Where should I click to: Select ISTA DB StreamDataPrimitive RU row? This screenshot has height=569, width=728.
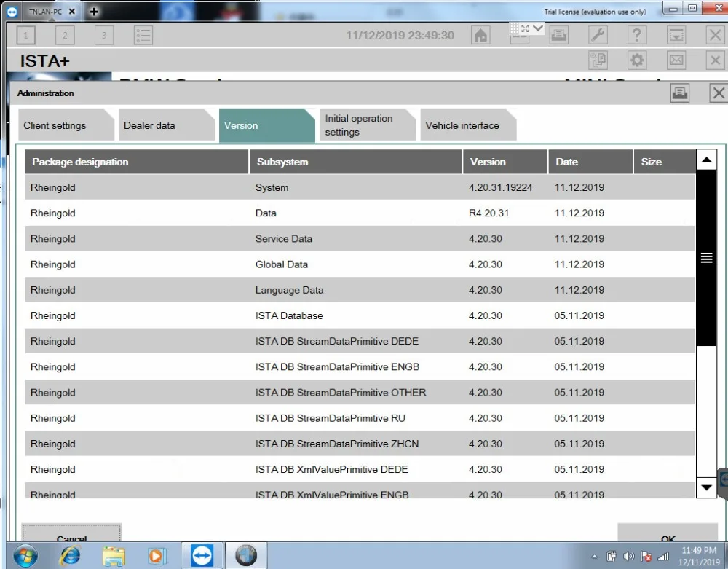[x=360, y=418]
